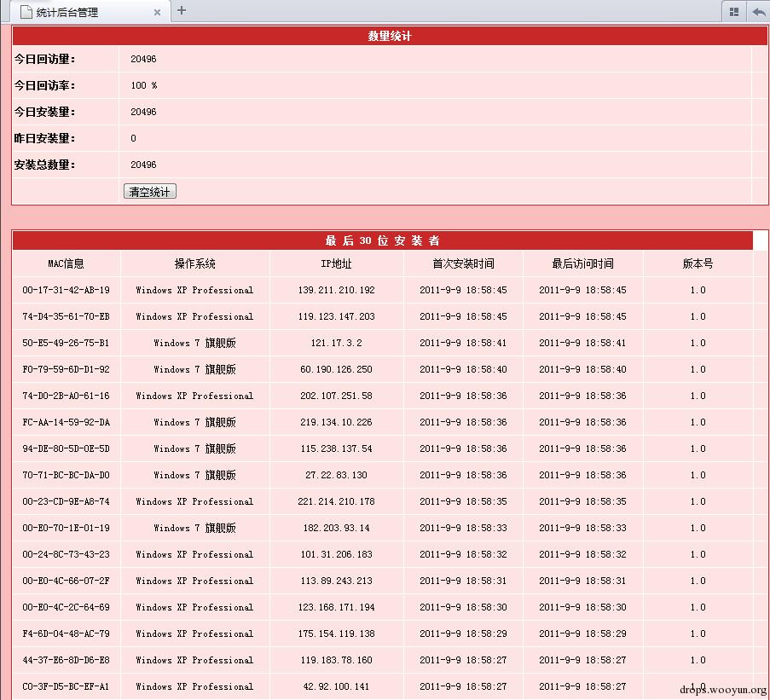Image resolution: width=770 pixels, height=700 pixels.
Task: Click IP address 123.168.171.194
Action: click(x=336, y=607)
